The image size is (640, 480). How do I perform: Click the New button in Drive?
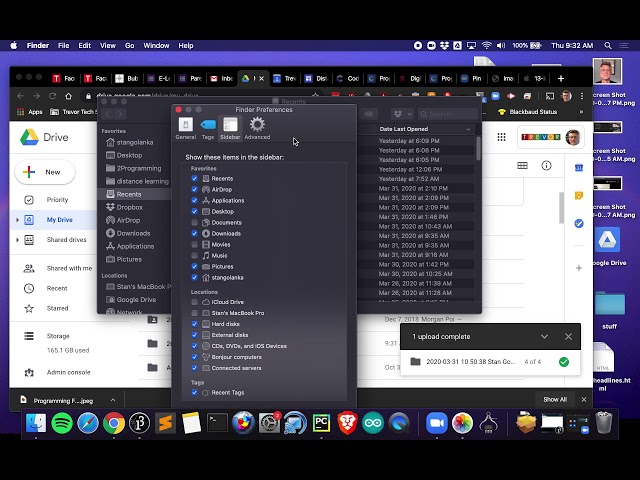(45, 172)
